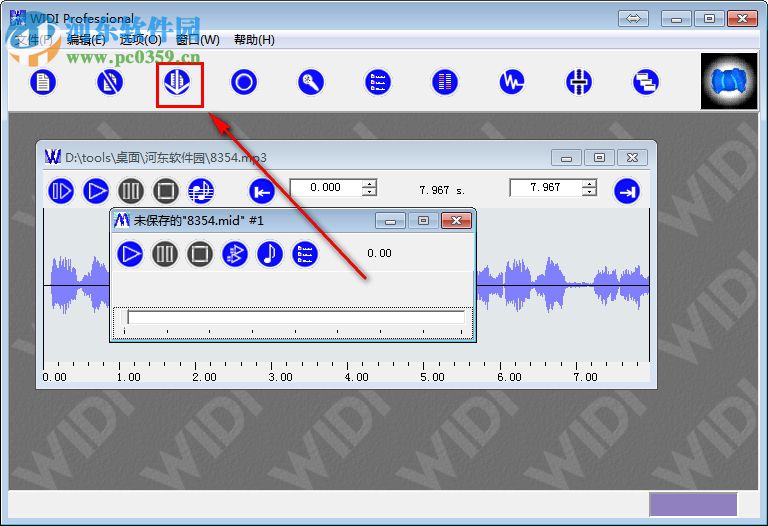The height and width of the screenshot is (526, 768).
Task: Minimize the 8354.mid window
Action: pos(390,221)
